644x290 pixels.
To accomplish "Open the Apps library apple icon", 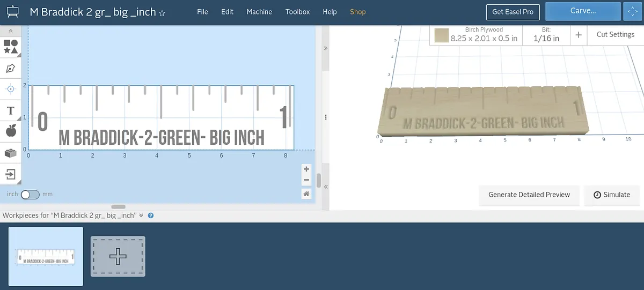I will (x=10, y=130).
